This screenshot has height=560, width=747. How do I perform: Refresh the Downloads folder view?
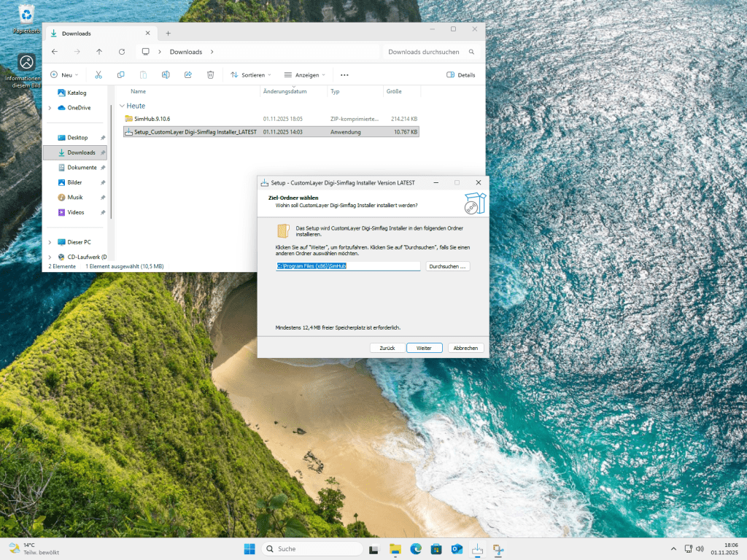121,52
